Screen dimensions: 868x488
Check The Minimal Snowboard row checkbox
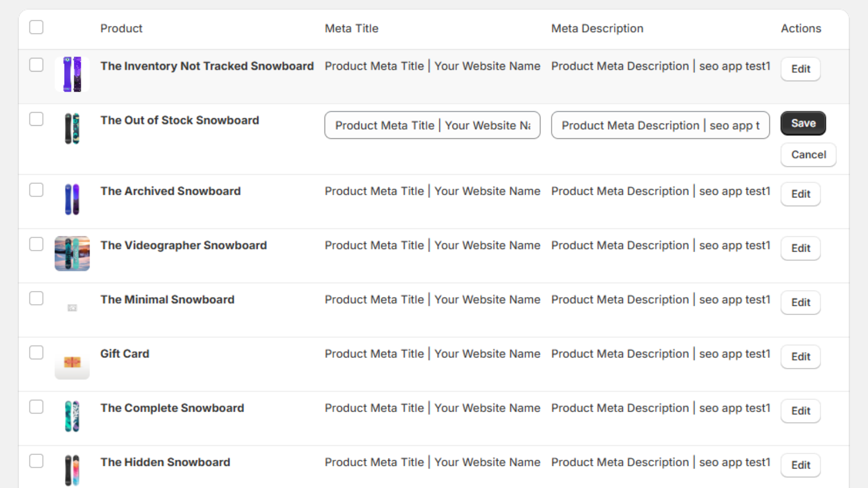[36, 298]
